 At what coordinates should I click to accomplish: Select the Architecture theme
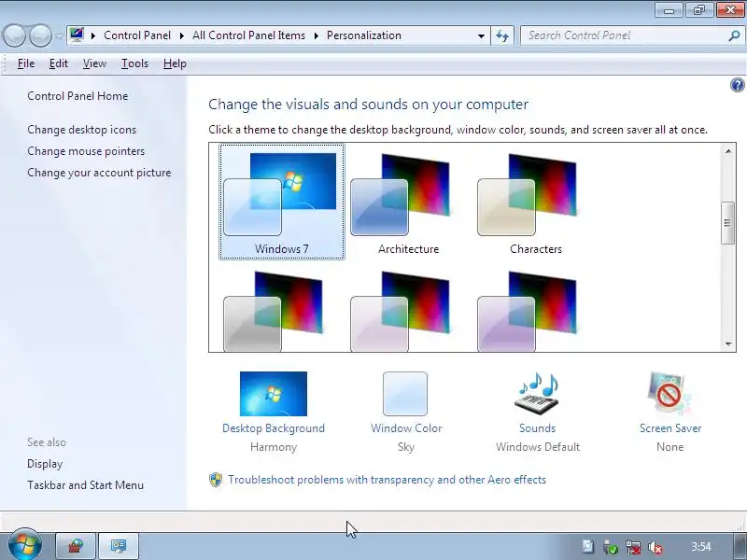pos(408,202)
